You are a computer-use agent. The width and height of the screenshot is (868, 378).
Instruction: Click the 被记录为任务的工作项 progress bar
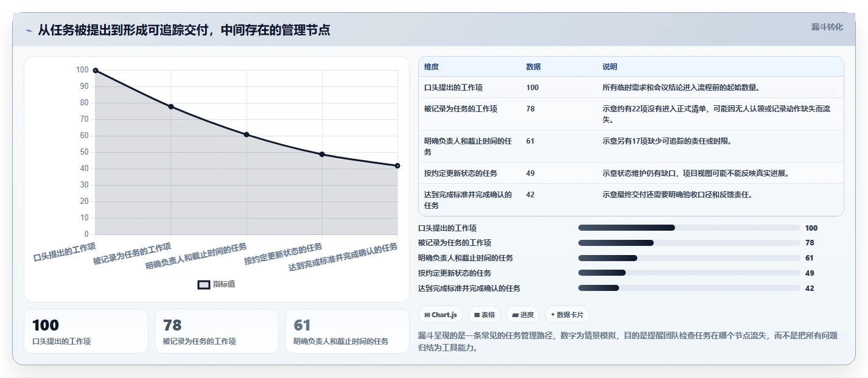[x=689, y=243]
